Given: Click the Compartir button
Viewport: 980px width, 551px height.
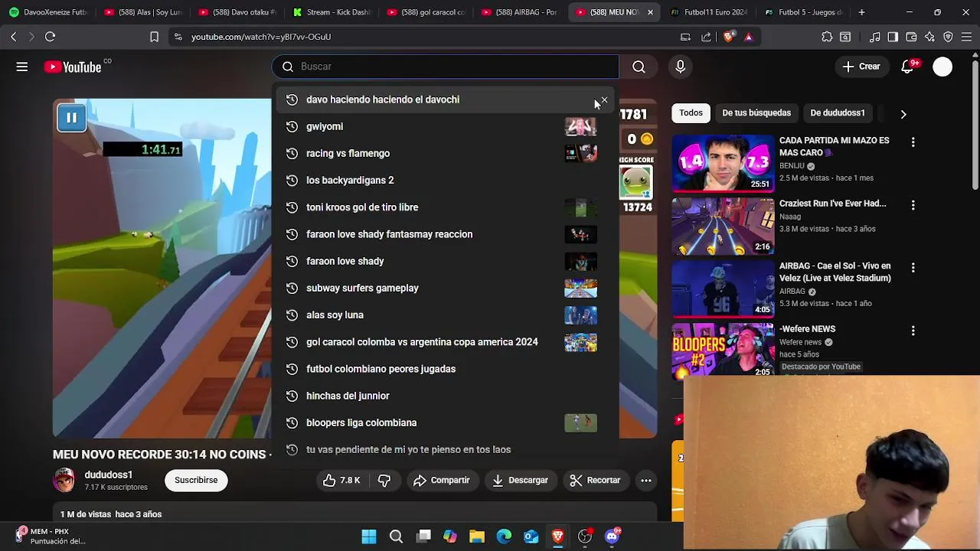Looking at the screenshot, I should 441,480.
